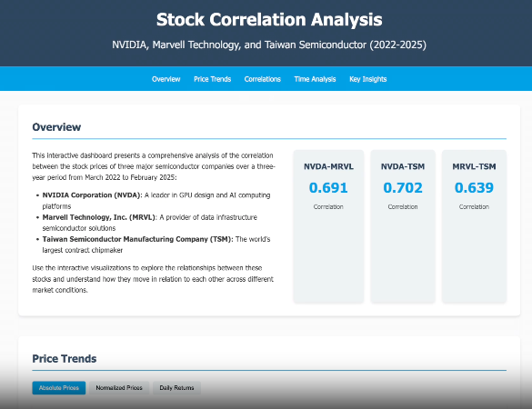
Task: Click the 0.691 correlation value
Action: [328, 187]
